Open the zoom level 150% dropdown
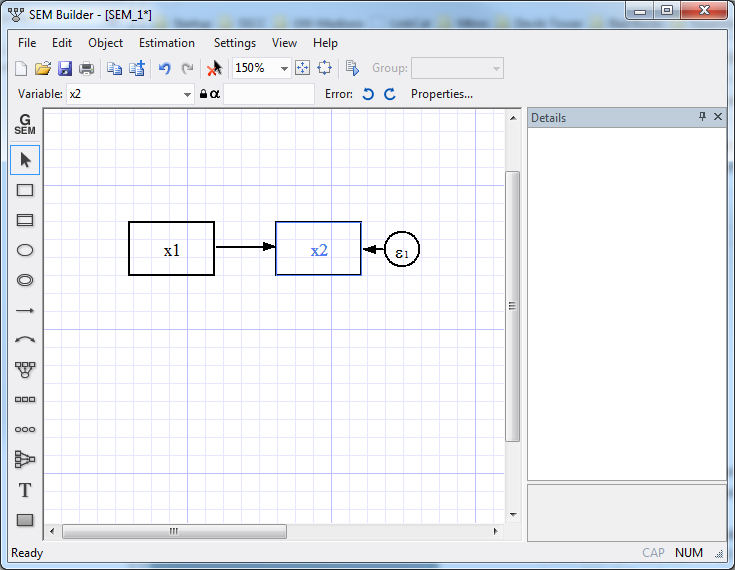The width and height of the screenshot is (735, 570). click(284, 68)
